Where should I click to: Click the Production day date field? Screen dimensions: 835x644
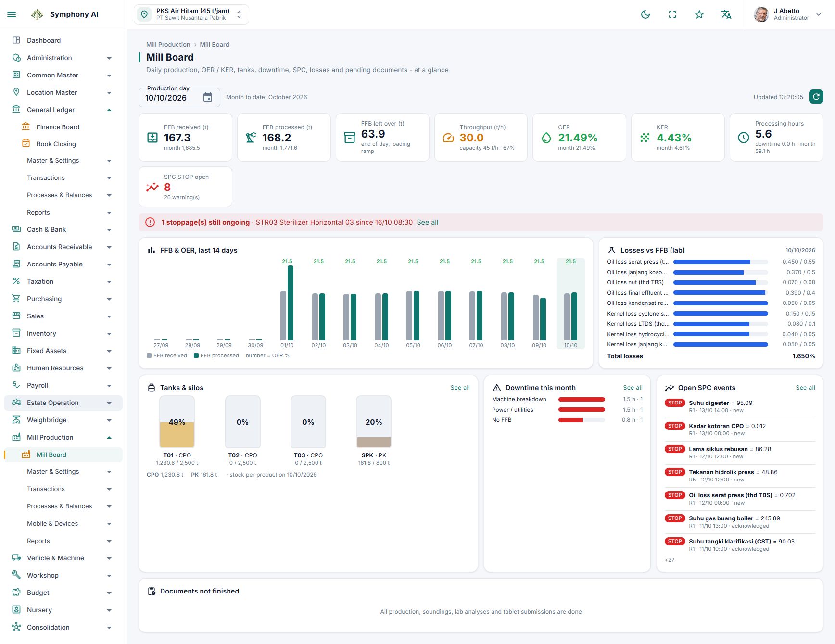179,98
